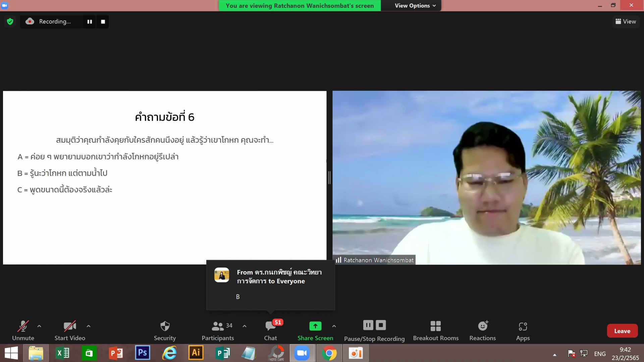Screen dimensions: 644x362
Task: Open Excel from taskbar
Action: 62,353
